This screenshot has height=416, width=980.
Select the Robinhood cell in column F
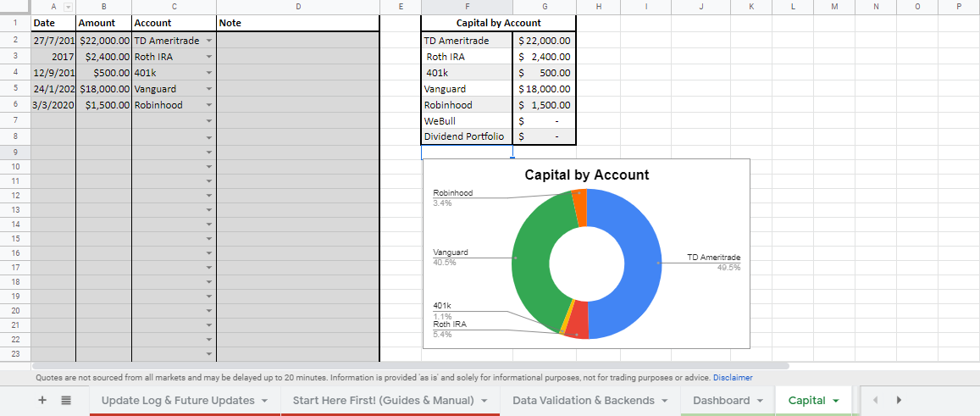pyautogui.click(x=468, y=105)
